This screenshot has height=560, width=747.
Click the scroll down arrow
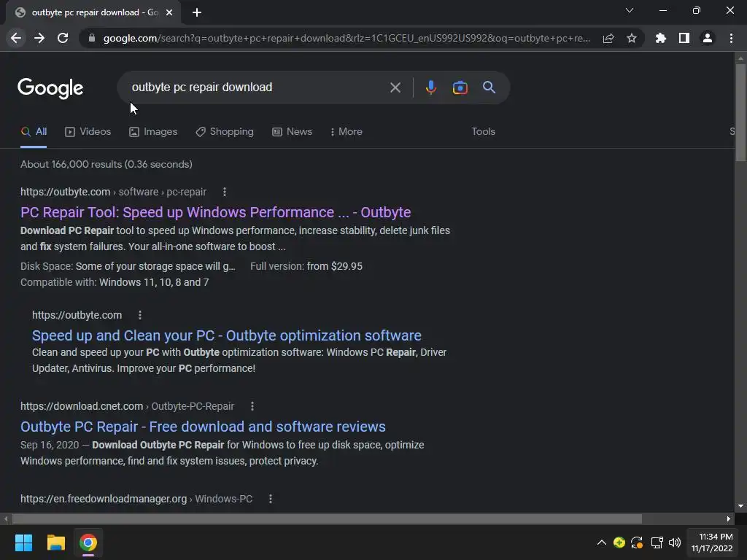pos(740,506)
